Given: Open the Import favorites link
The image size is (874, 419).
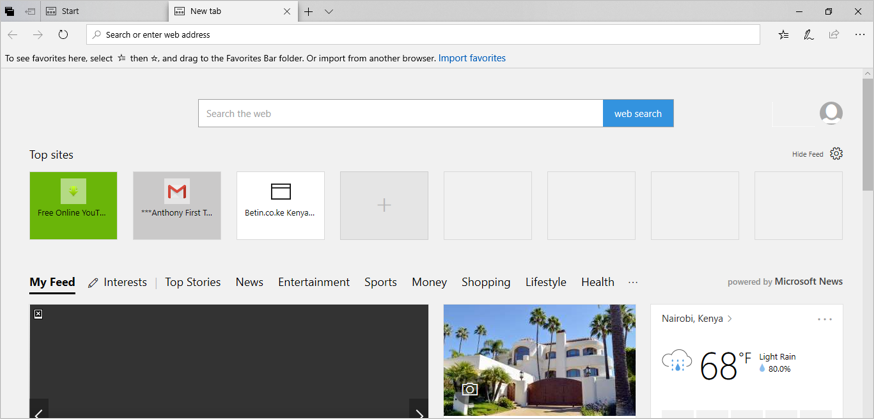Looking at the screenshot, I should pyautogui.click(x=472, y=58).
